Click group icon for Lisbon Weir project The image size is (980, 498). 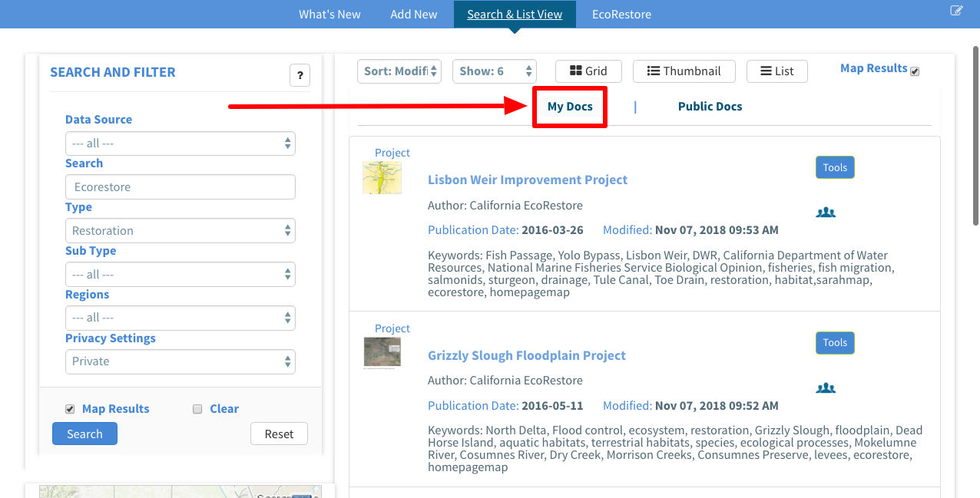pos(826,213)
